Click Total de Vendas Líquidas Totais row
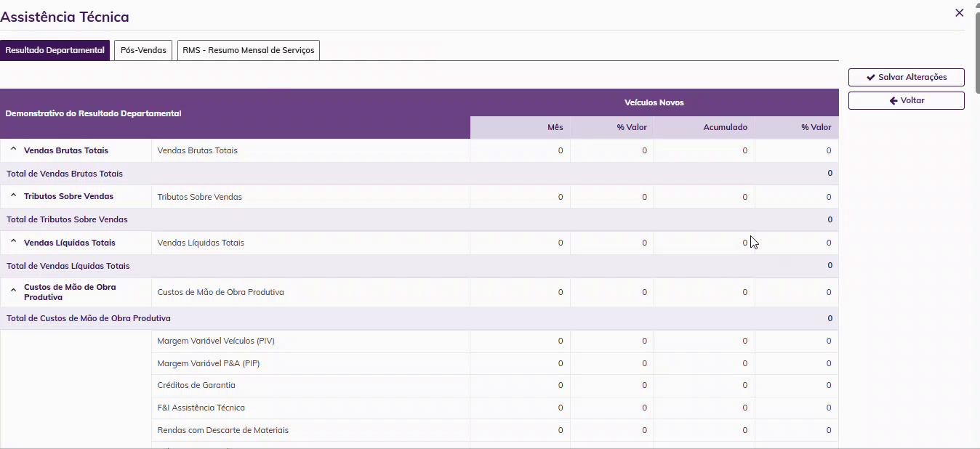The height and width of the screenshot is (449, 980). pyautogui.click(x=419, y=266)
